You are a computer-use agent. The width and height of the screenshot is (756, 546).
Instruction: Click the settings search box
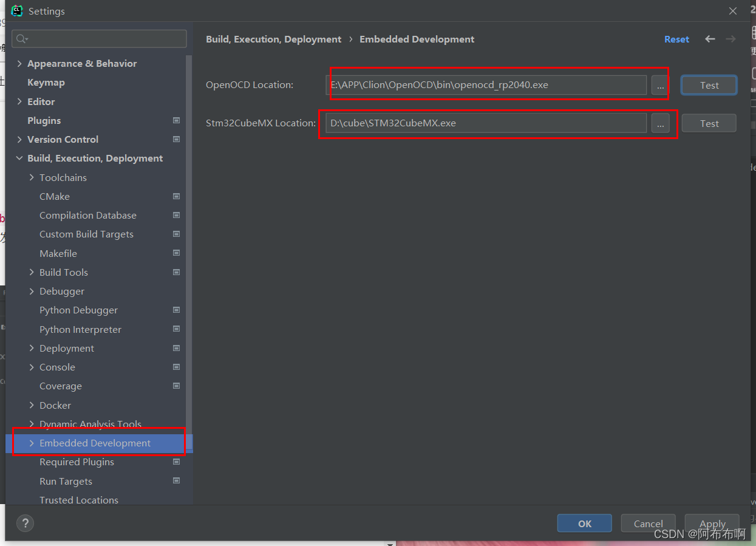tap(99, 39)
